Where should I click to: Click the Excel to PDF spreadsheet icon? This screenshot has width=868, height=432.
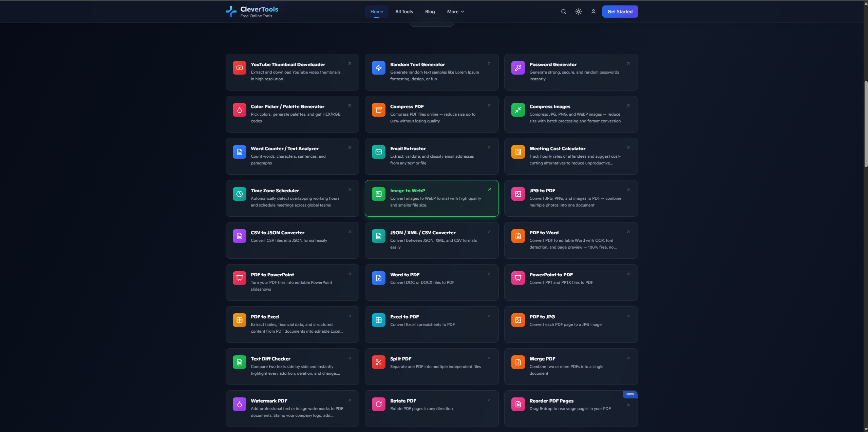[x=378, y=320]
